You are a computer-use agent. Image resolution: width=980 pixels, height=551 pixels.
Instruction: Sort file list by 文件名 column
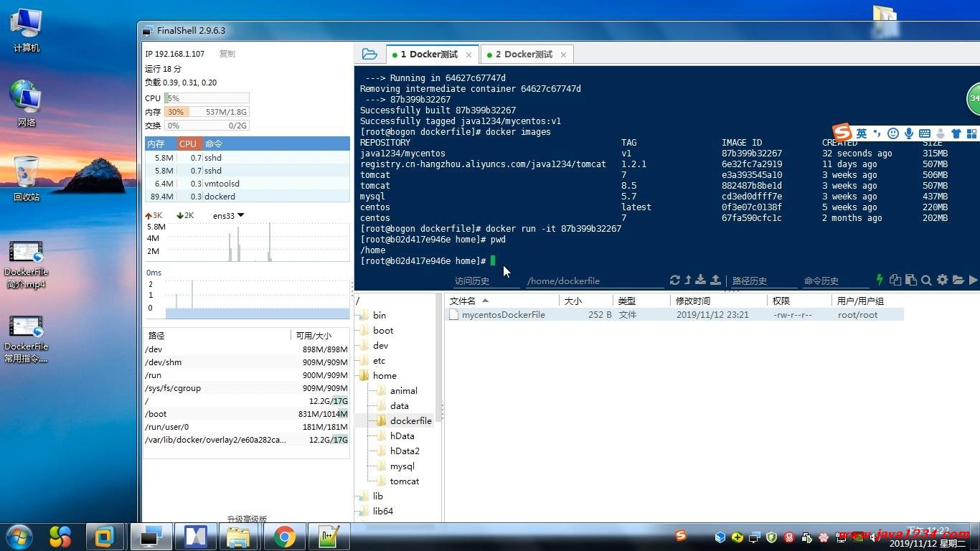(x=502, y=301)
